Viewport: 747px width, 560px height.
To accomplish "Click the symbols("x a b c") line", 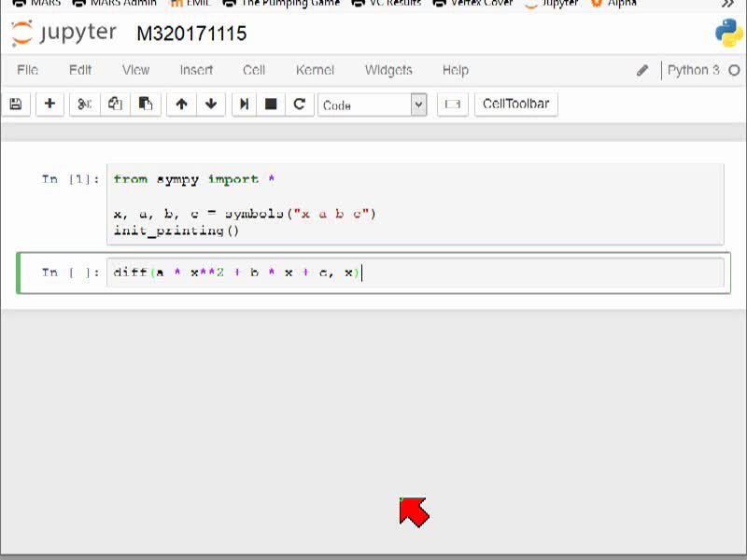I will click(x=245, y=214).
